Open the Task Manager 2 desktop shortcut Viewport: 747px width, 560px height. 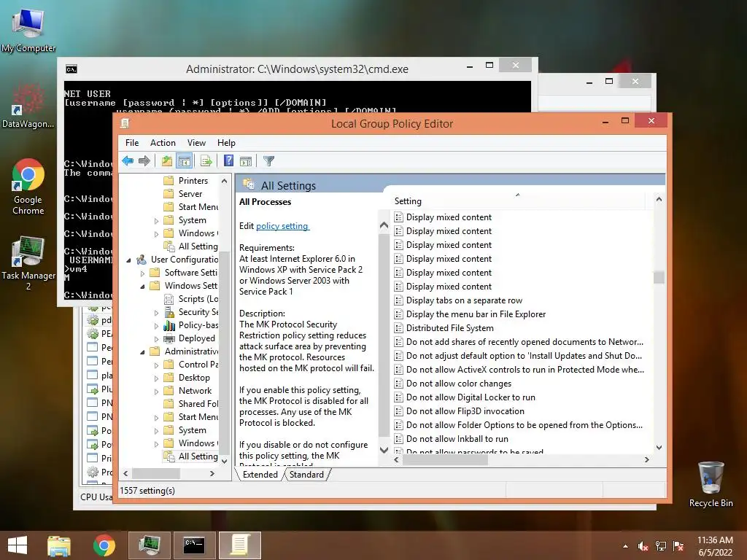click(28, 262)
